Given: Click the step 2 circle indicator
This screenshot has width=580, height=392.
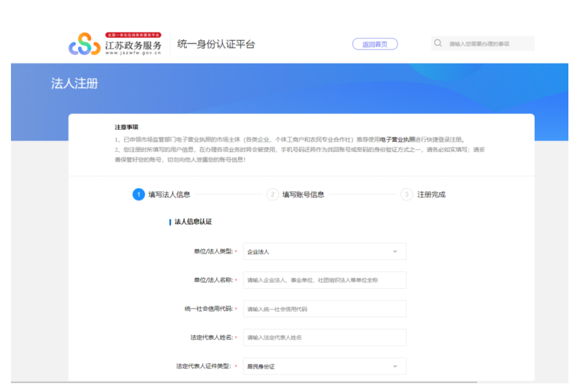Looking at the screenshot, I should (272, 195).
